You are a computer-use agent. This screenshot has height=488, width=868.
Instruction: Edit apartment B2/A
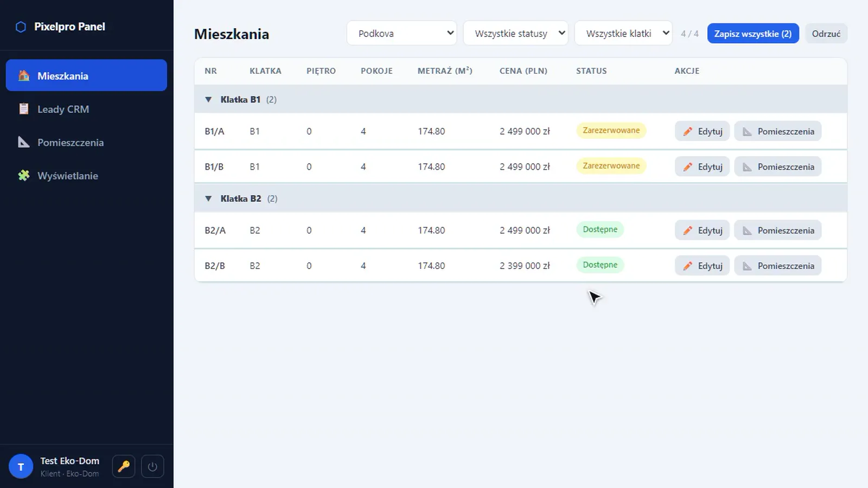pyautogui.click(x=702, y=230)
